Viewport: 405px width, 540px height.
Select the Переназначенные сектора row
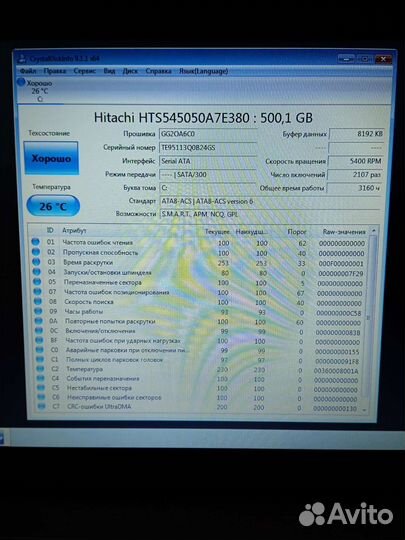pyautogui.click(x=199, y=282)
